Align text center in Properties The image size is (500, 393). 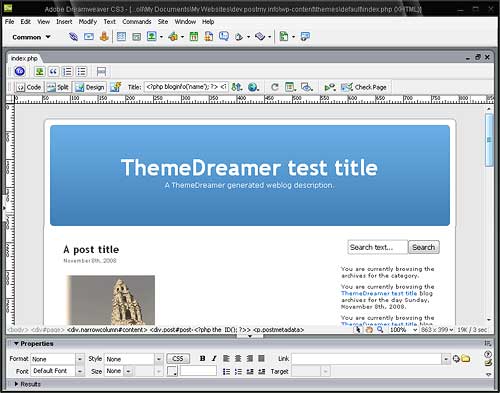pyautogui.click(x=238, y=359)
